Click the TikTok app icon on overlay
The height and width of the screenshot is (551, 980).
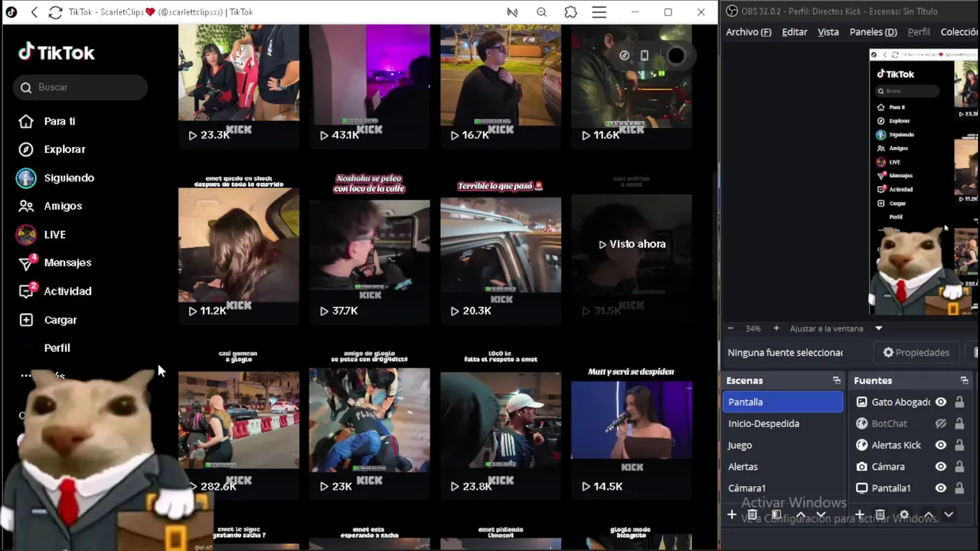(624, 55)
